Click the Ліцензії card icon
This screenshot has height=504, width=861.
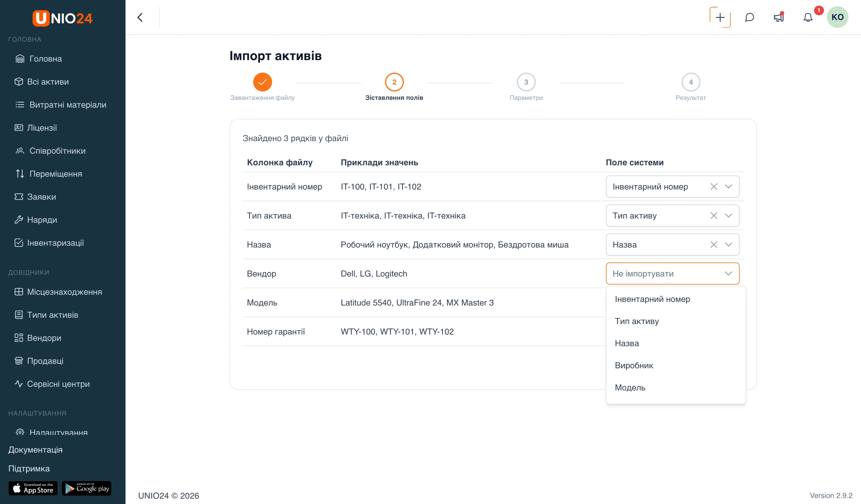click(19, 128)
